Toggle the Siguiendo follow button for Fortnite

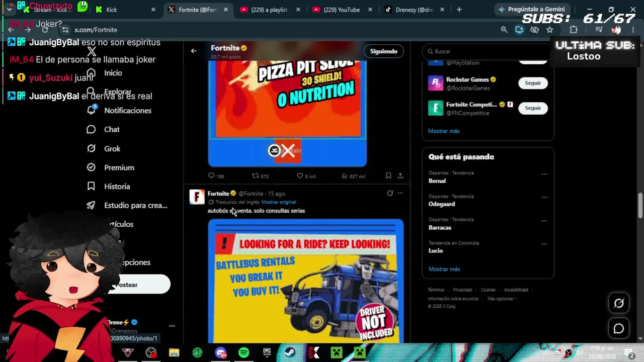pyautogui.click(x=383, y=51)
